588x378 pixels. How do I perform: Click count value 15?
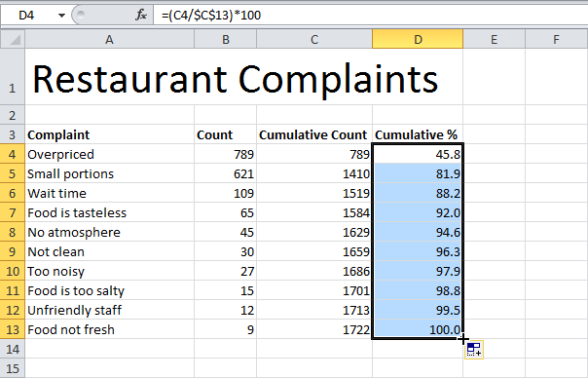(226, 291)
